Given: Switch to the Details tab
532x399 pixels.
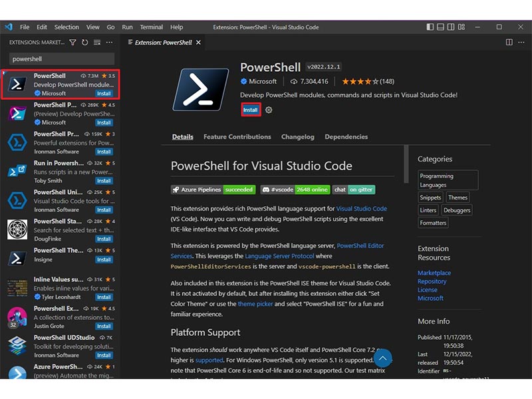Looking at the screenshot, I should point(182,137).
